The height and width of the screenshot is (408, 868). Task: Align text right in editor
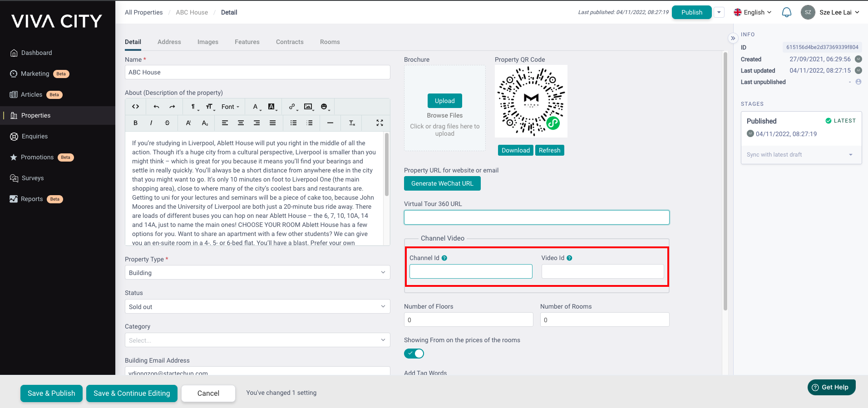tap(256, 123)
